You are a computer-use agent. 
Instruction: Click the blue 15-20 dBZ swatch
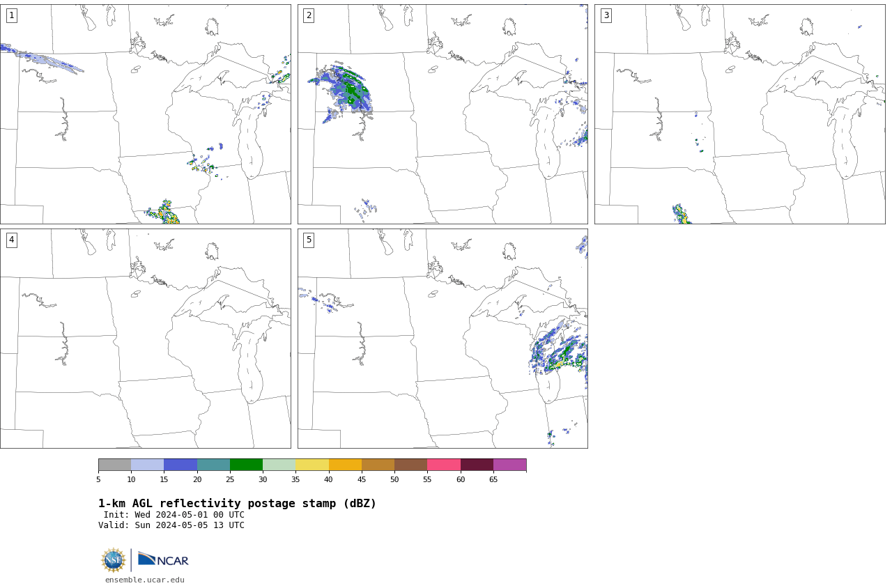click(x=180, y=465)
